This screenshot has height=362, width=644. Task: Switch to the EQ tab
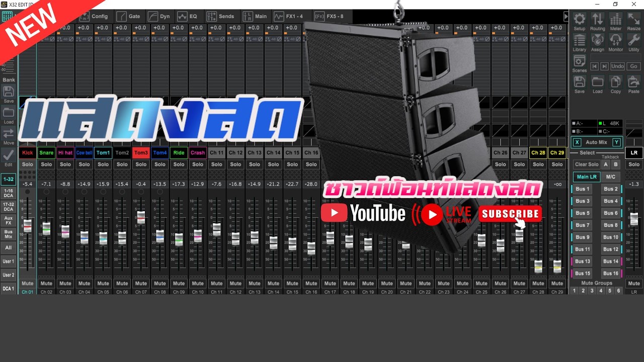pos(187,16)
